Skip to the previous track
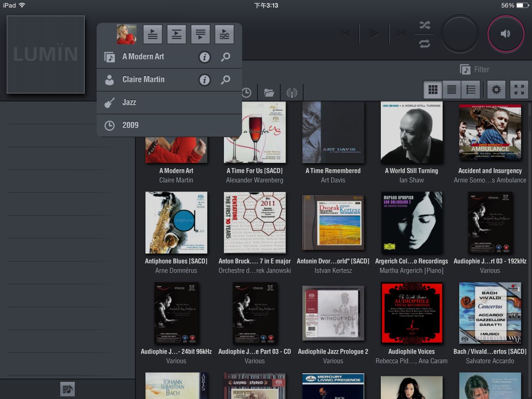The height and width of the screenshot is (399, 532). coord(346,34)
